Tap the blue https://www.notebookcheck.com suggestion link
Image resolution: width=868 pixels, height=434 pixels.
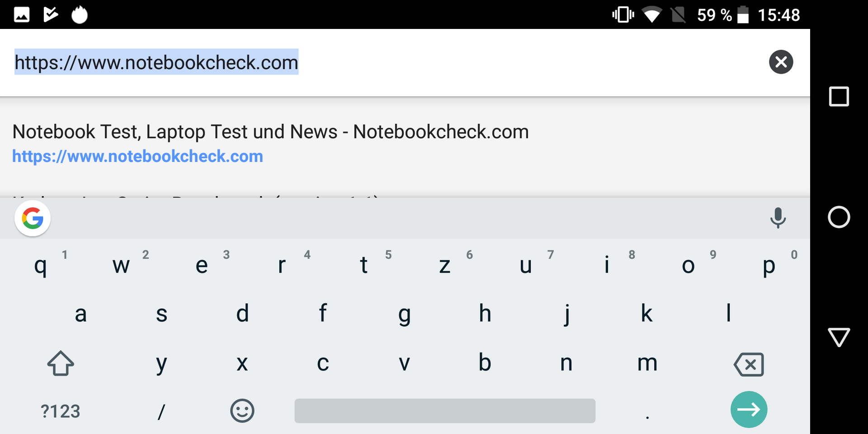coord(137,156)
